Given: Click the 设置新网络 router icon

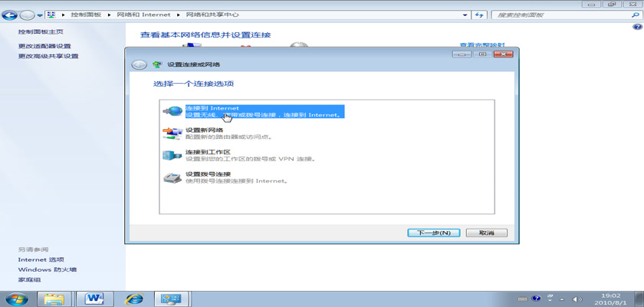Looking at the screenshot, I should [172, 134].
